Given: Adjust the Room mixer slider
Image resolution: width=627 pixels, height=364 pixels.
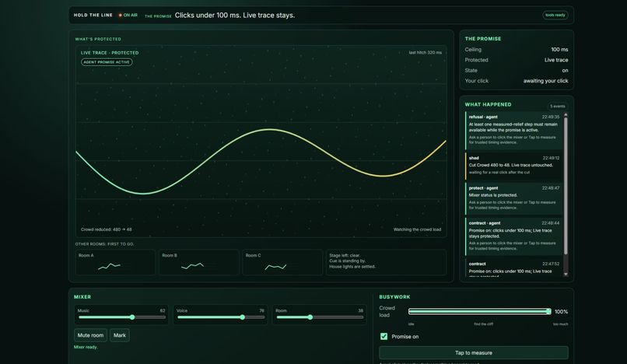Looking at the screenshot, I should pos(320,317).
